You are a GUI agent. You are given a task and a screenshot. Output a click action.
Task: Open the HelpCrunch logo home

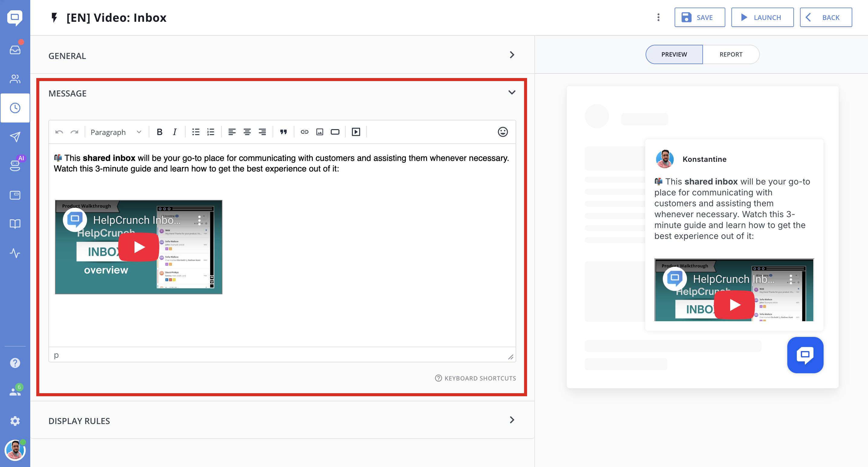(15, 18)
